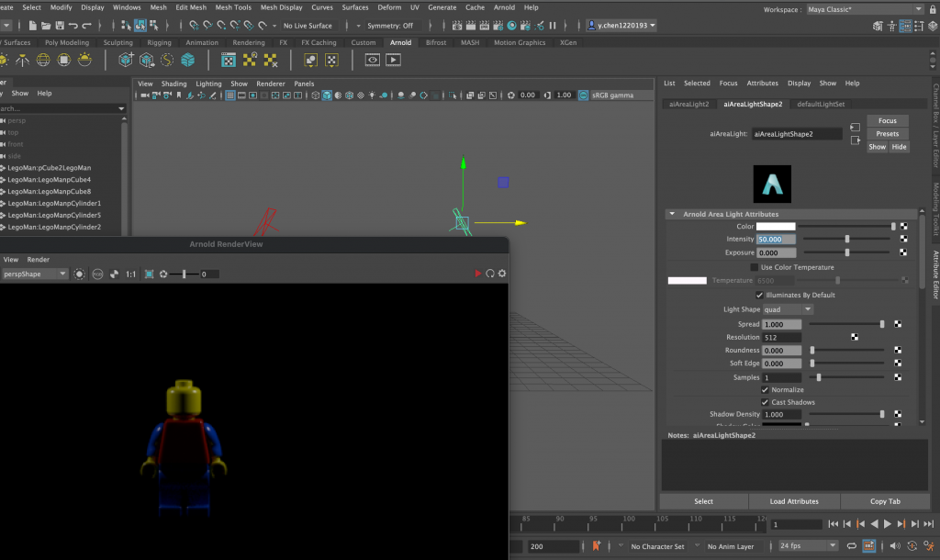Open the TX Manager shelf icon
940x560 pixels.
(x=229, y=60)
